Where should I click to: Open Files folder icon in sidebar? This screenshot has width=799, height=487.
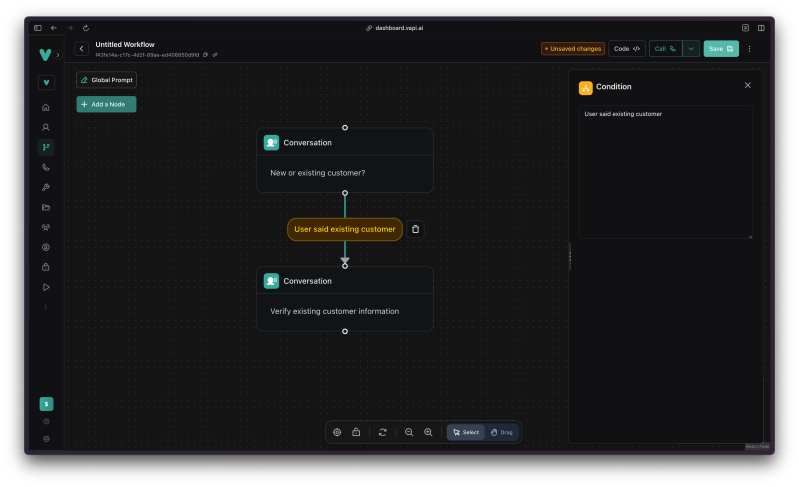pyautogui.click(x=46, y=207)
